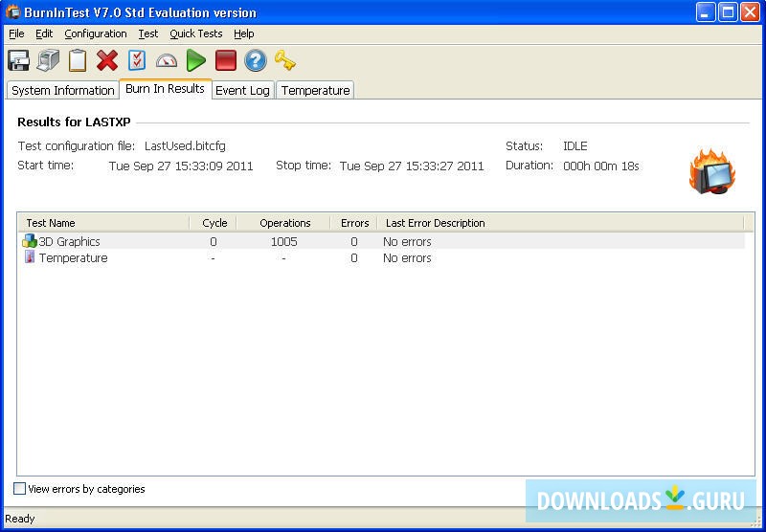Click the flaming monitor BurnInTest logo

coord(712,172)
